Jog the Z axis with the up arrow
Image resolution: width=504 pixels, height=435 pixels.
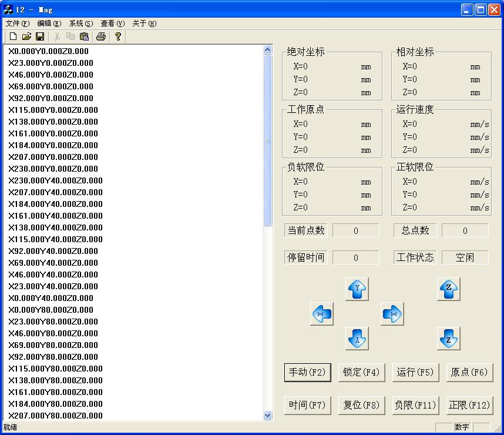[448, 289]
